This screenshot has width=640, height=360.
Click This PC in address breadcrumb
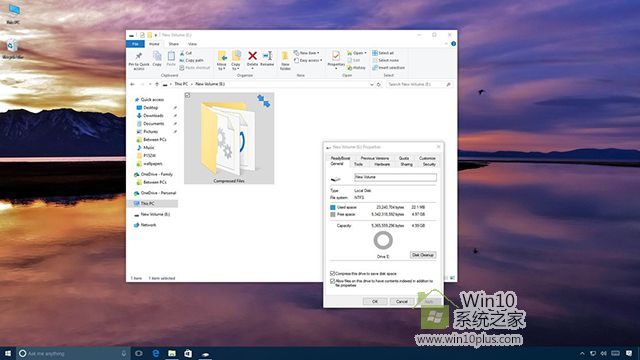tap(181, 84)
